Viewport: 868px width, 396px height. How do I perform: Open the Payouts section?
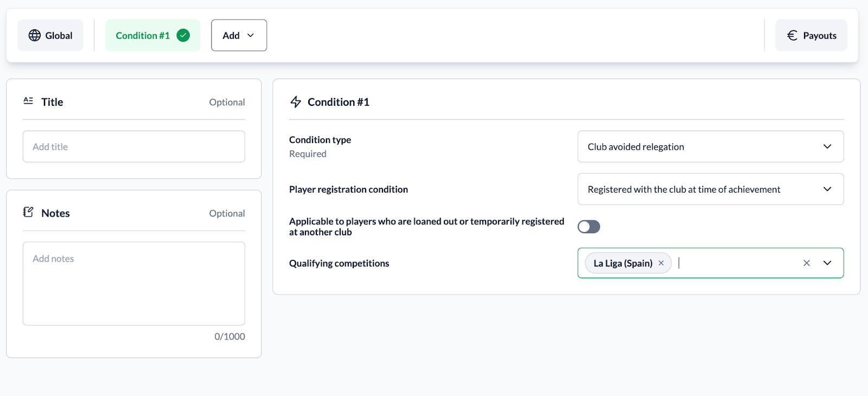pos(811,35)
